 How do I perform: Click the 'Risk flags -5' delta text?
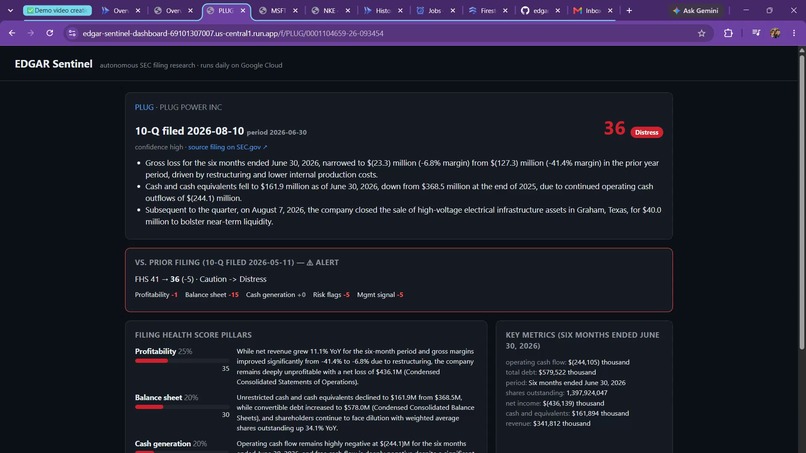tap(331, 295)
